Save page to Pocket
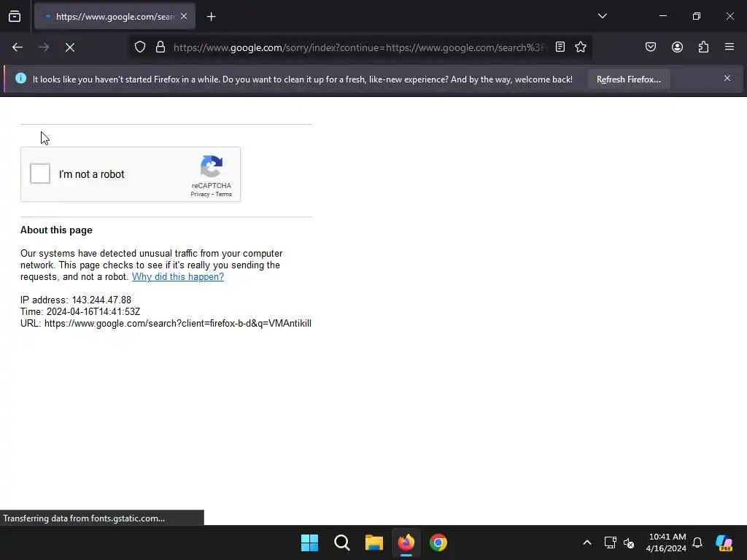747x560 pixels. [x=651, y=47]
